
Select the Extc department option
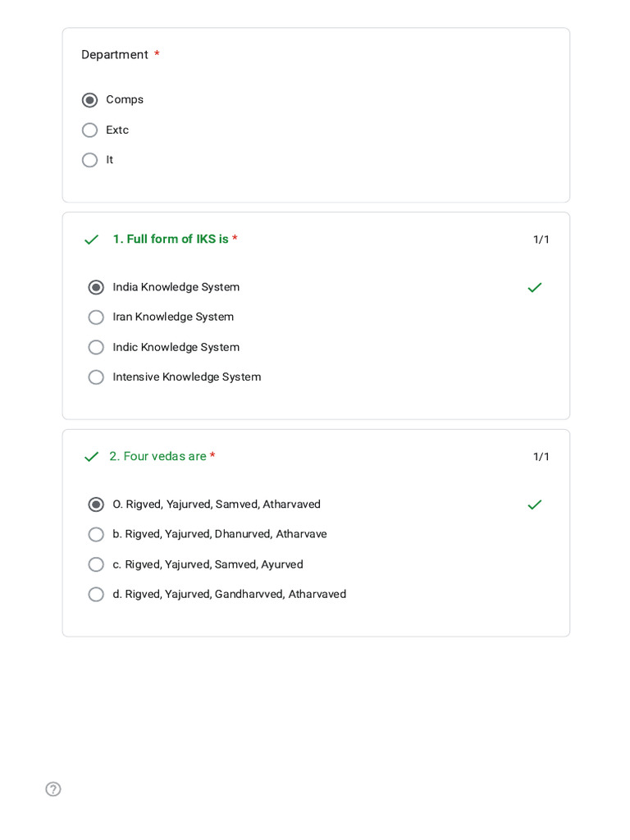coord(90,130)
